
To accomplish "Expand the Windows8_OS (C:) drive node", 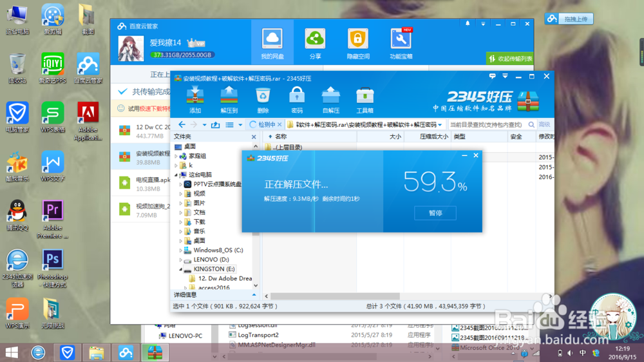I will pos(181,250).
